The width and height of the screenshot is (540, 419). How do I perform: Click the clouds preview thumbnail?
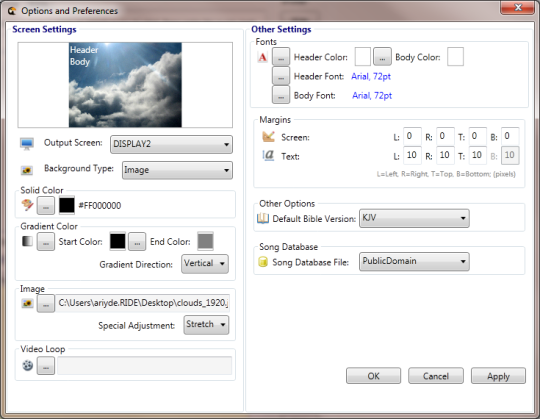[125, 85]
